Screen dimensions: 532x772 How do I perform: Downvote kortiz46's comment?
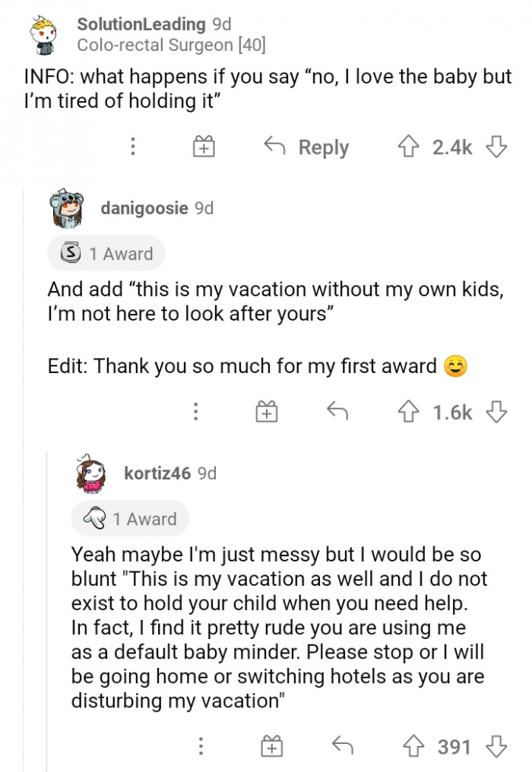pos(496,747)
